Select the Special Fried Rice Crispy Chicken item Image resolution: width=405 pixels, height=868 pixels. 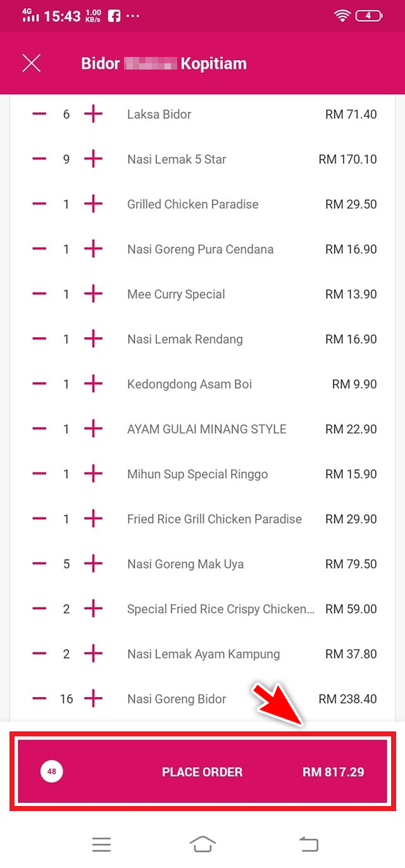[x=220, y=609]
